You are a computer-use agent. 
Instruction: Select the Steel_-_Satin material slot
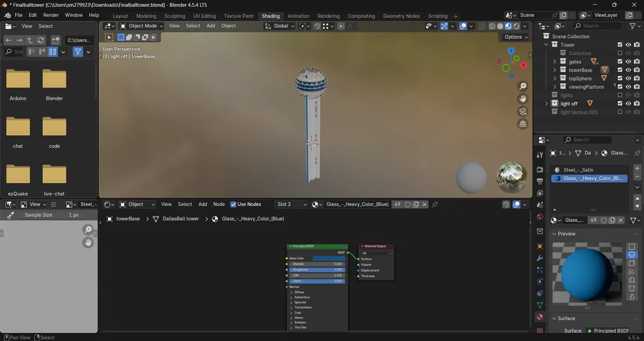pos(579,170)
